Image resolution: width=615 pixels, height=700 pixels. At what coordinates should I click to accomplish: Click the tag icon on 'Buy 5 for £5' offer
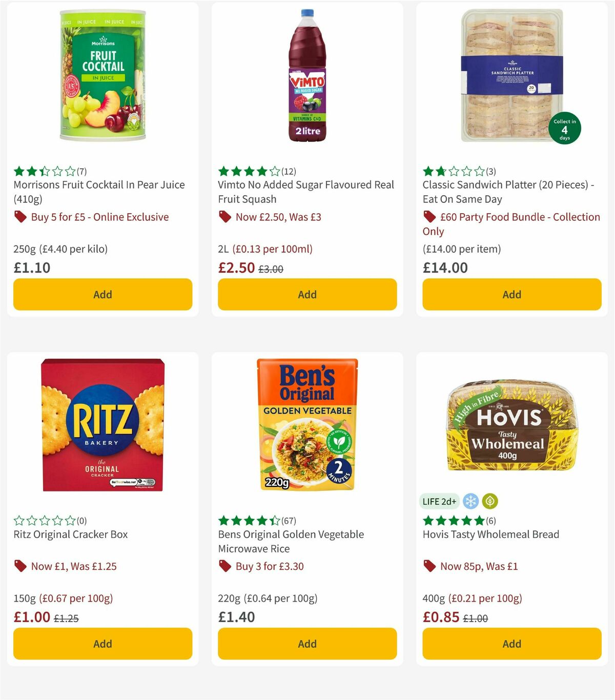[x=20, y=217]
